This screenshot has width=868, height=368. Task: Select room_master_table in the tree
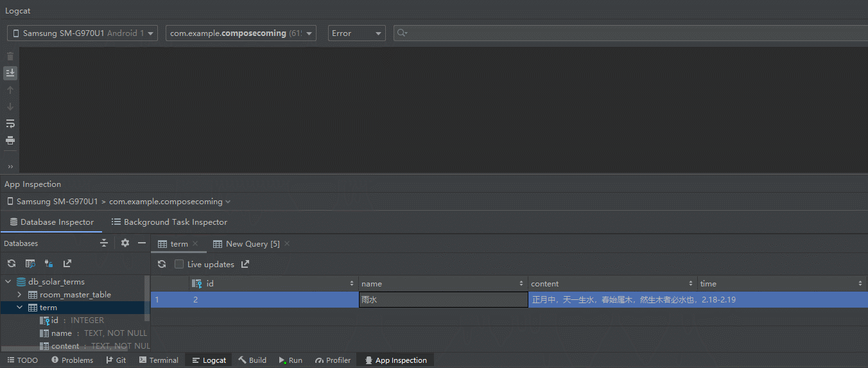point(75,295)
